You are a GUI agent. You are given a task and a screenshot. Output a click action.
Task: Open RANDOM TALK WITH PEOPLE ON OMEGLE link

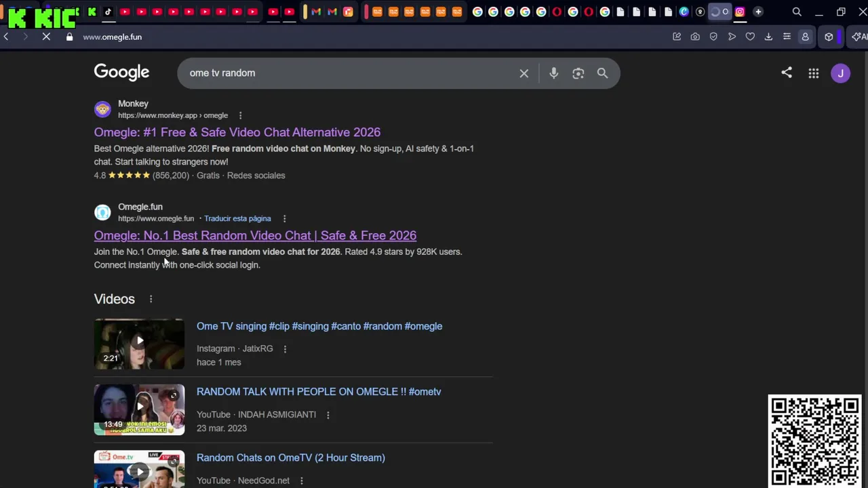319,392
